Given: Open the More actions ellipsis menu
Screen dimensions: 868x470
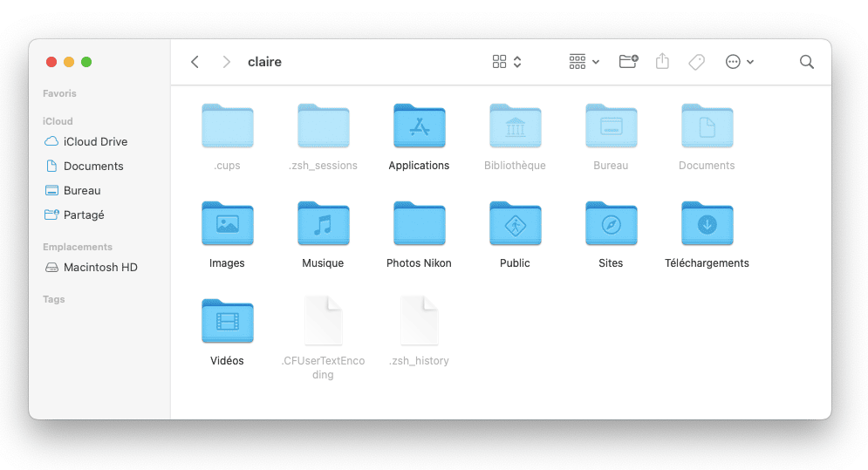Looking at the screenshot, I should pyautogui.click(x=739, y=62).
